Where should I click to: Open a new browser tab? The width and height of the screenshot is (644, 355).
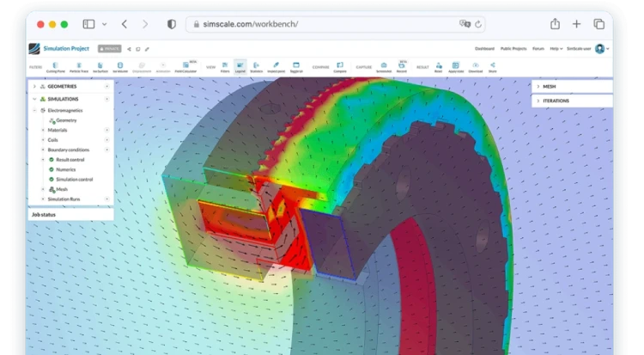[x=577, y=24]
